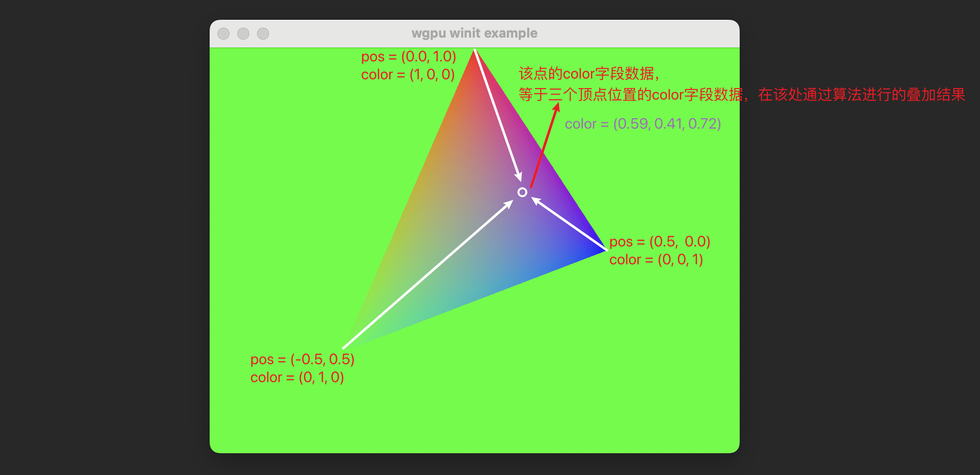This screenshot has height=475, width=980.
Task: Click the 'pos = (-0.5, 0.5)' label
Action: point(302,359)
